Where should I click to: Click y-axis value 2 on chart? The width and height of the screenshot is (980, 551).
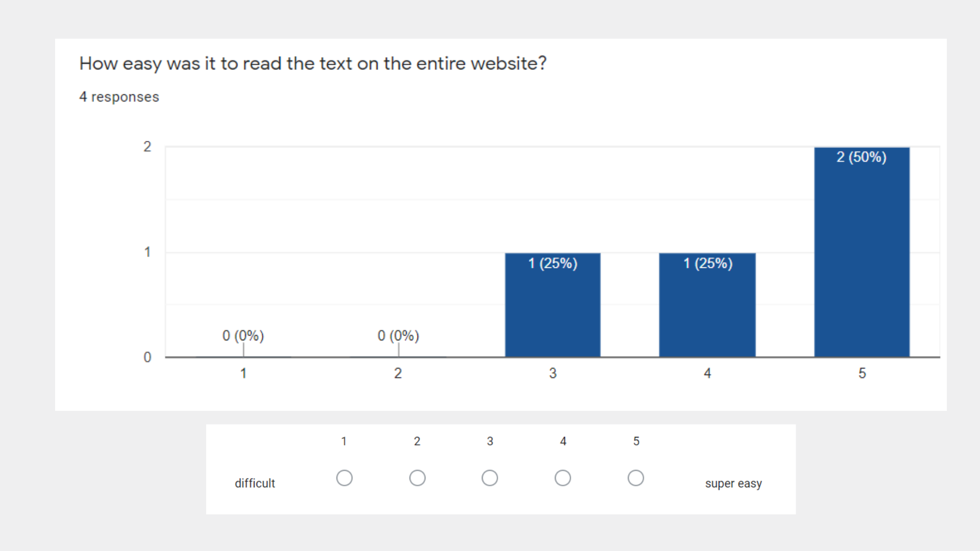(148, 147)
